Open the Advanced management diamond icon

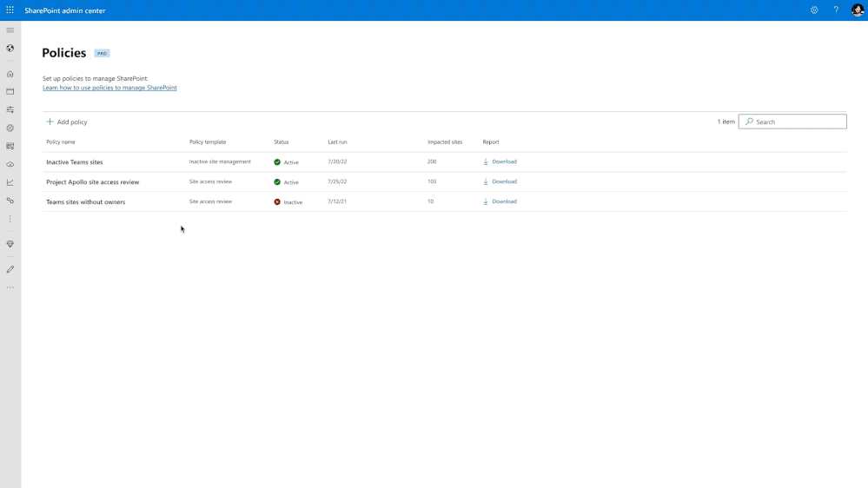pyautogui.click(x=10, y=244)
